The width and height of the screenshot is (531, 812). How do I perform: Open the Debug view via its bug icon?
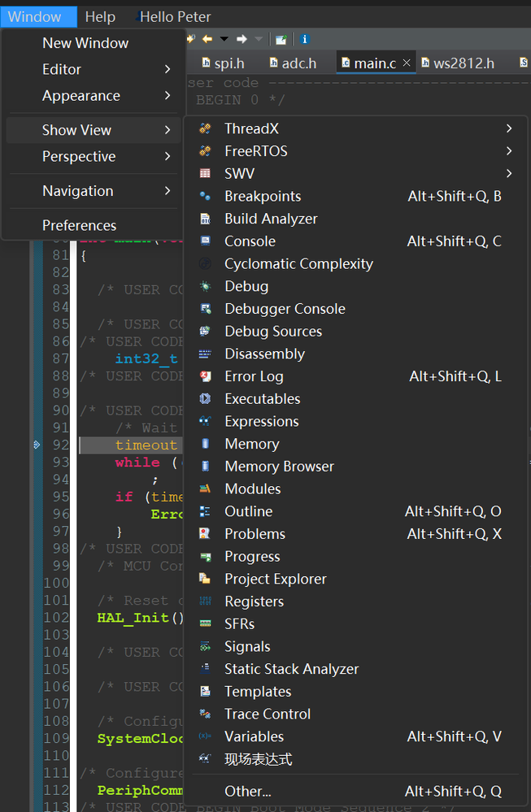[x=206, y=286]
